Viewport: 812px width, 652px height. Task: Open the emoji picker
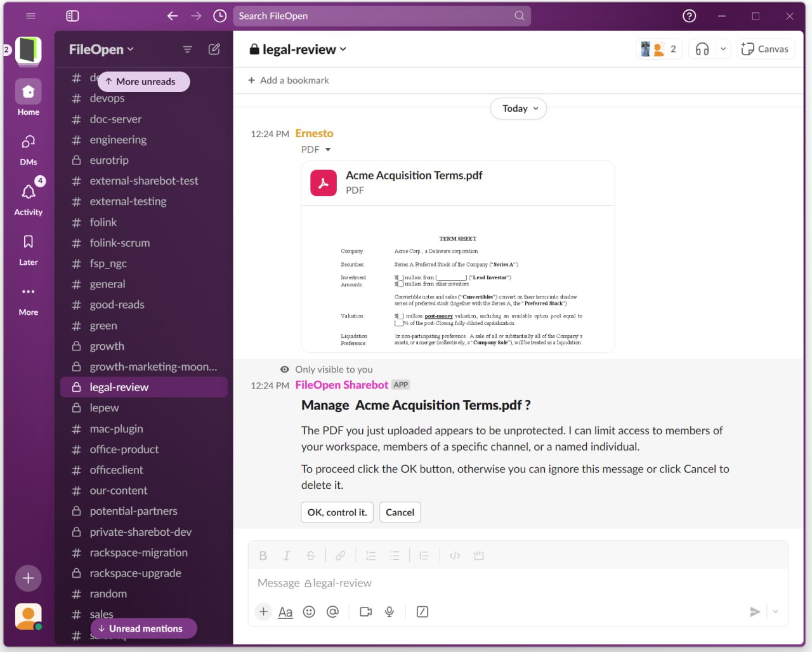pos(309,611)
